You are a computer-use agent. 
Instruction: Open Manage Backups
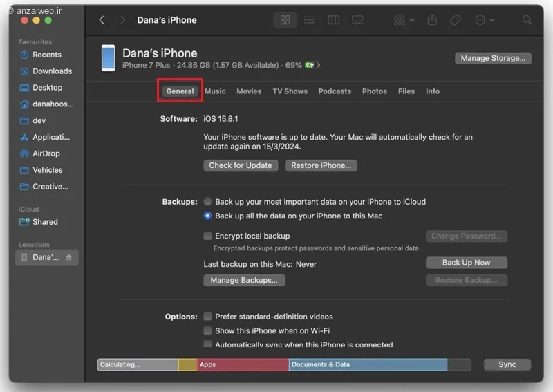point(244,280)
